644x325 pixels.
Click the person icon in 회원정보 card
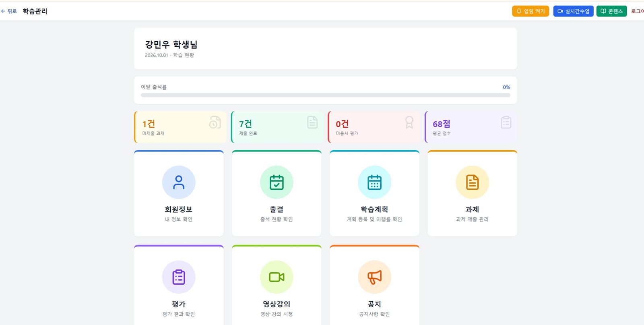179,182
